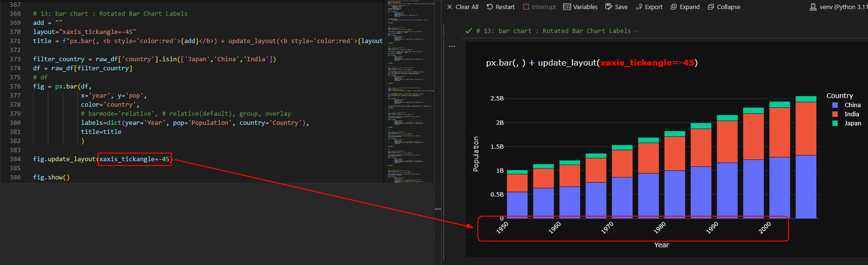The image size is (868, 265).
Task: Click 'fig.update_layout' on line 384
Action: (64, 159)
